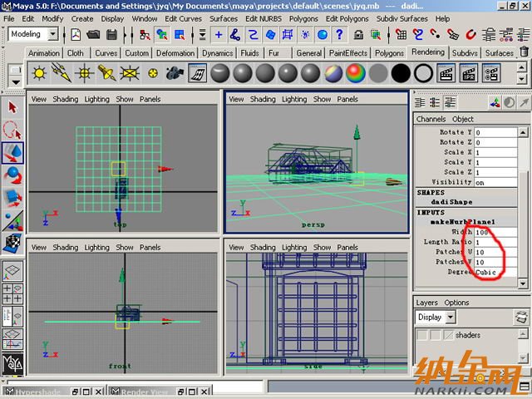This screenshot has height=399, width=532.
Task: Toggle visibility box of shaders layer
Action: (x=422, y=335)
